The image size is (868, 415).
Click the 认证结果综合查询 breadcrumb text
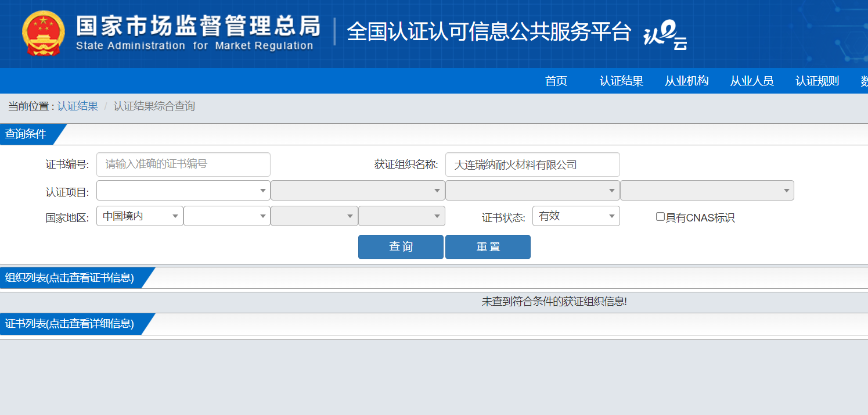click(x=154, y=106)
